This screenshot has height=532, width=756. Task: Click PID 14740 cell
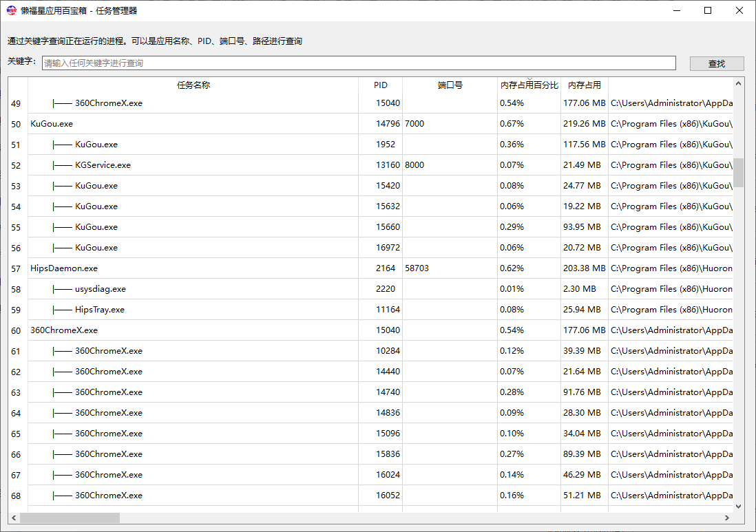(x=388, y=392)
